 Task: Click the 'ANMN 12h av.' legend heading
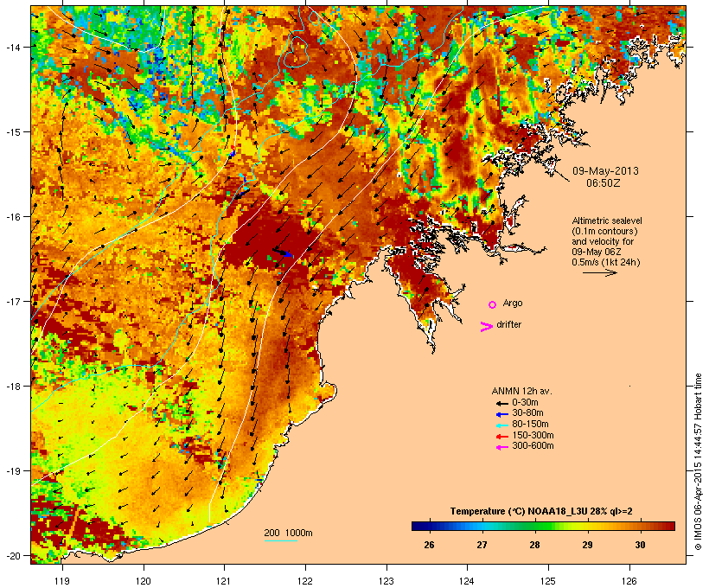[521, 391]
